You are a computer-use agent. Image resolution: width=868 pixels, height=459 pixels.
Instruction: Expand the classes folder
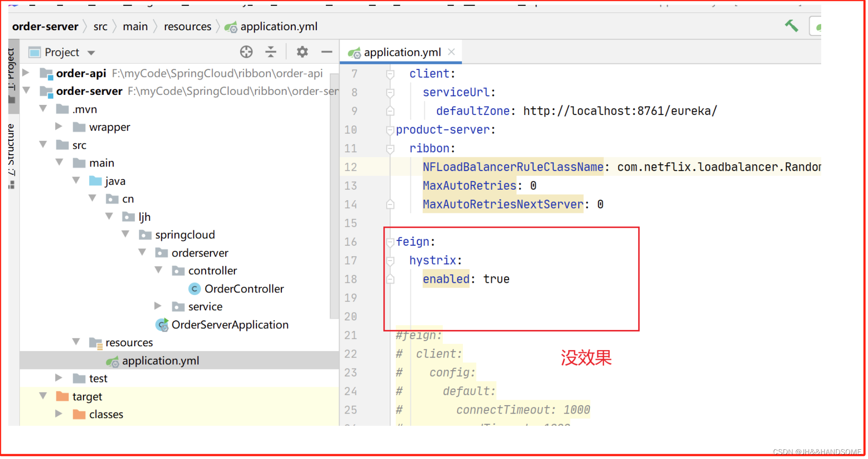[x=59, y=413]
